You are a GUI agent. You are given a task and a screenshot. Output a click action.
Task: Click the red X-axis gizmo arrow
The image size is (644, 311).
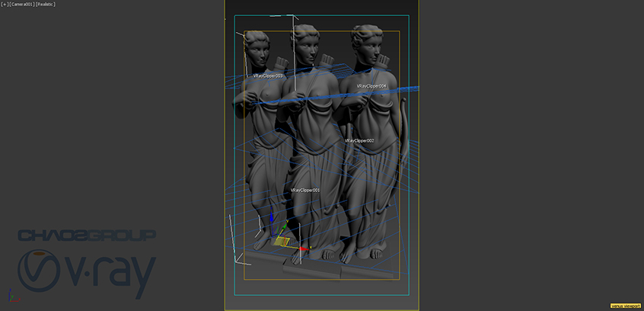303,248
